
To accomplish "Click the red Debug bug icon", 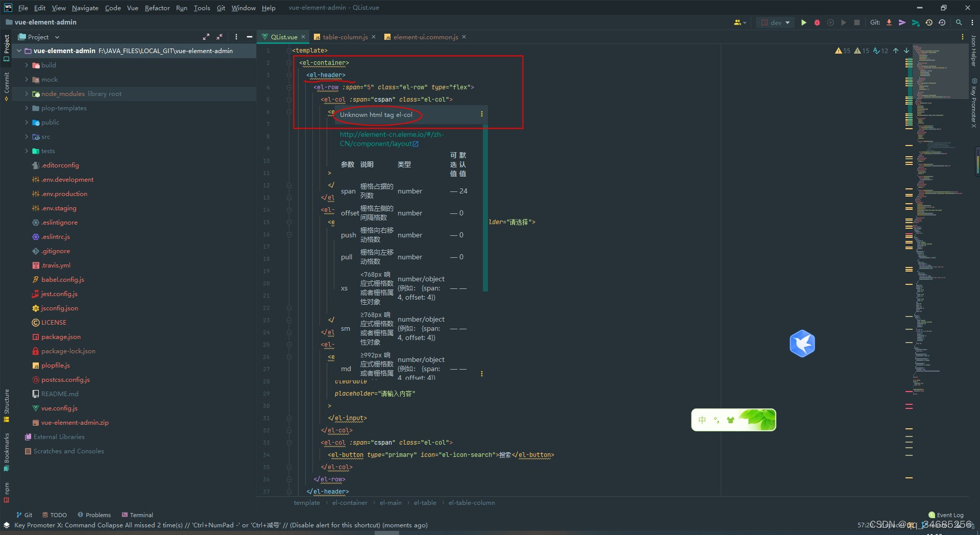I will pos(817,22).
